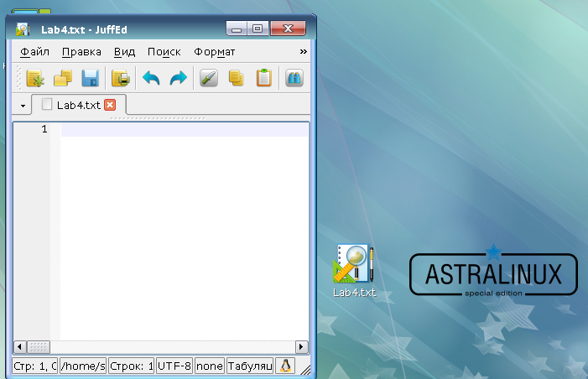The height and width of the screenshot is (379, 588).
Task: Open the Правка menu
Action: pyautogui.click(x=81, y=52)
